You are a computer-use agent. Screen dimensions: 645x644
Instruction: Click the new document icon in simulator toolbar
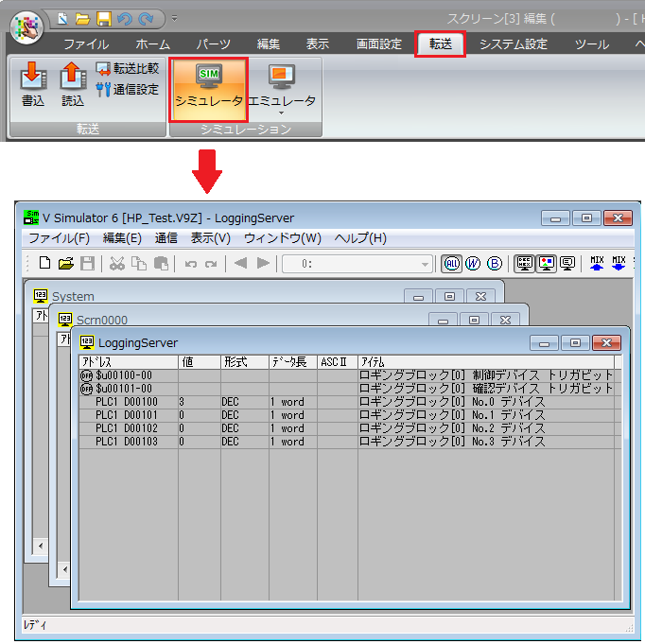(44, 264)
